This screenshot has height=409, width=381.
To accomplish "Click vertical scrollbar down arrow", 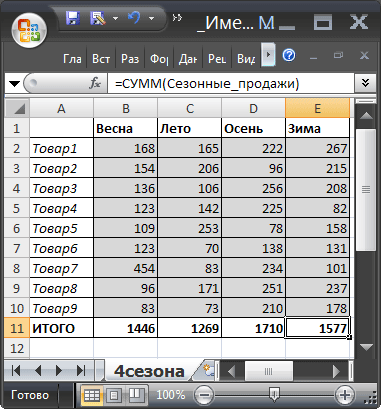I will coord(366,348).
